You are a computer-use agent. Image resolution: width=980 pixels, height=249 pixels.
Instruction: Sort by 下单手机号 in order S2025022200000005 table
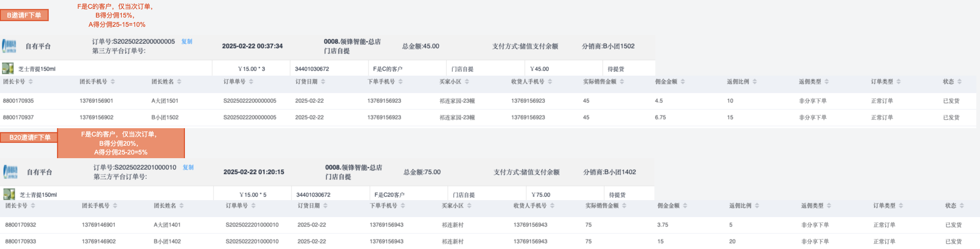pos(401,82)
